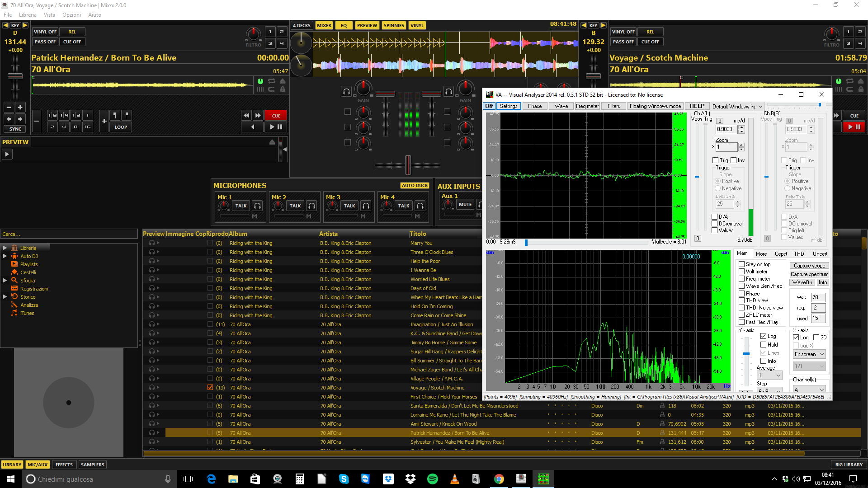Image resolution: width=868 pixels, height=488 pixels.
Task: Toggle CUE OFF on right deck
Action: [650, 42]
